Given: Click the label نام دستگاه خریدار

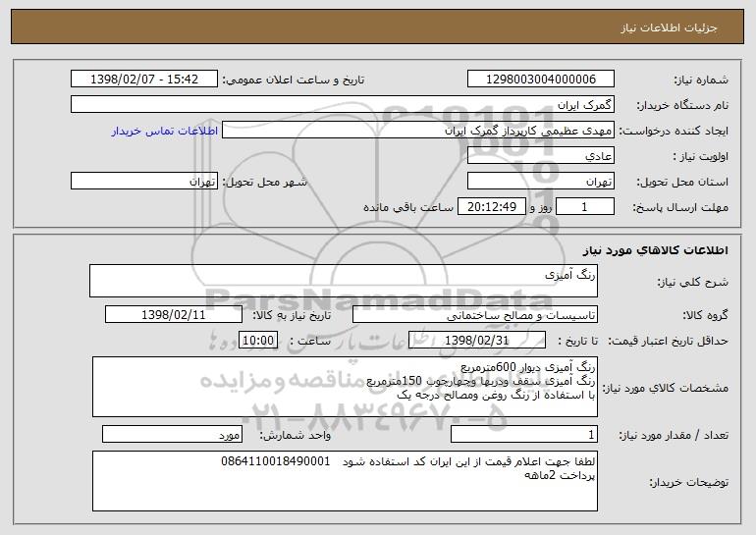Looking at the screenshot, I should point(682,106).
